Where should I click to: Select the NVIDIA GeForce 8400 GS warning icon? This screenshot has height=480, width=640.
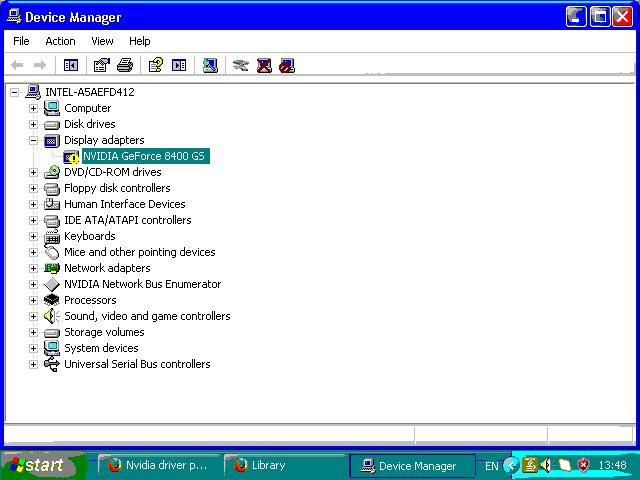coord(71,157)
